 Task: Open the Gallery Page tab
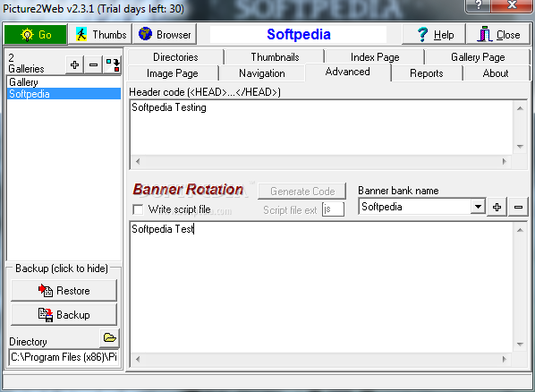(x=478, y=57)
